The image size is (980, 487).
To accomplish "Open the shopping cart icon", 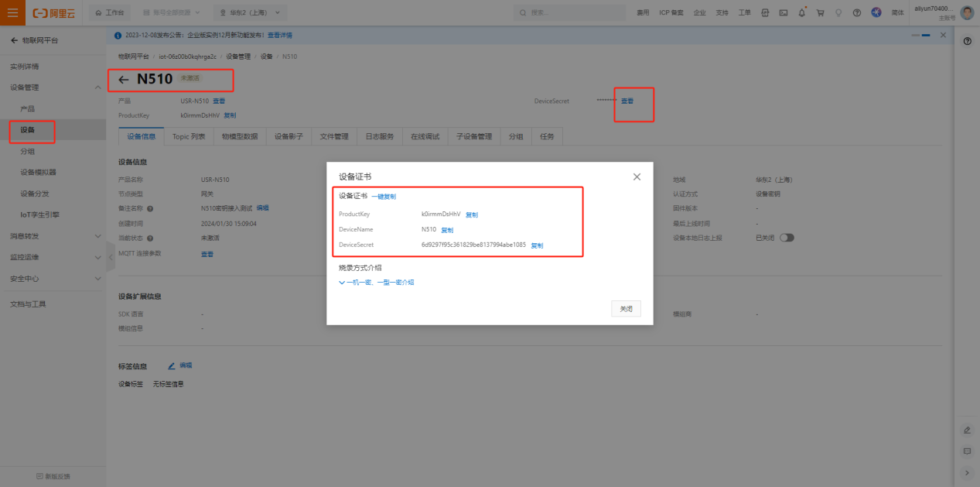I will [x=820, y=12].
